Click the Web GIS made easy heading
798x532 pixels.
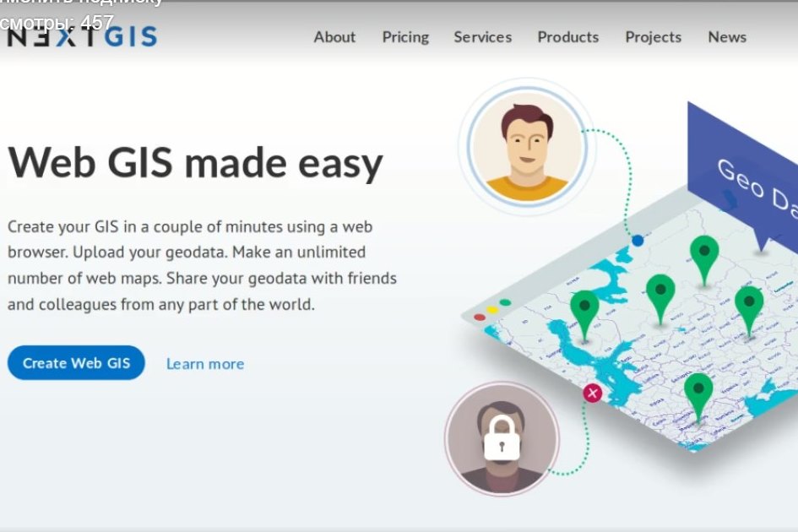coord(195,163)
